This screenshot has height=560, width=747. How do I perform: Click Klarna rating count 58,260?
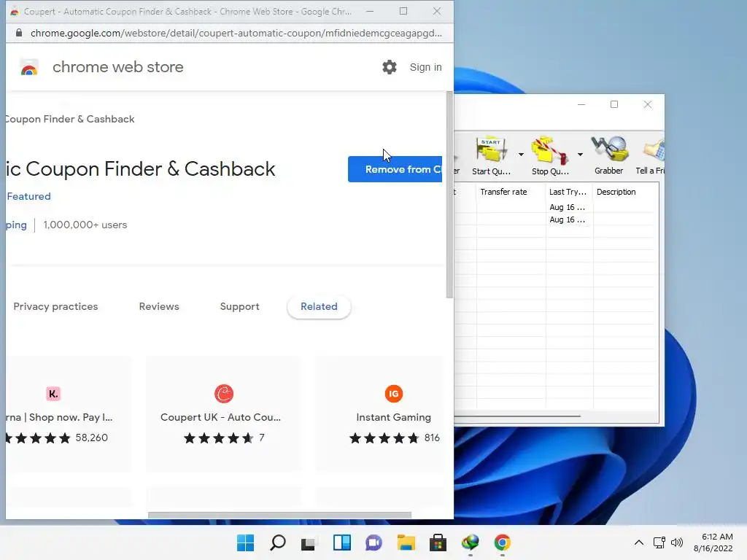(x=91, y=437)
